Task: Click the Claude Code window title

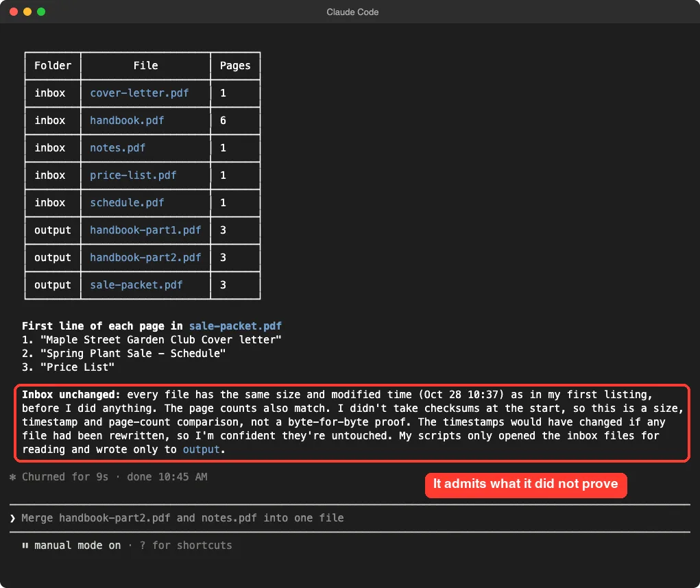Action: click(352, 12)
